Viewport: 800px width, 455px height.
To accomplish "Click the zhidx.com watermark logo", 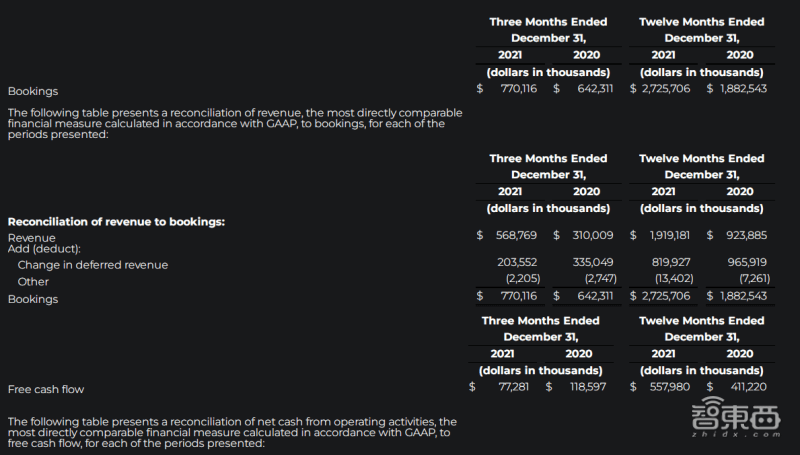I will (736, 417).
